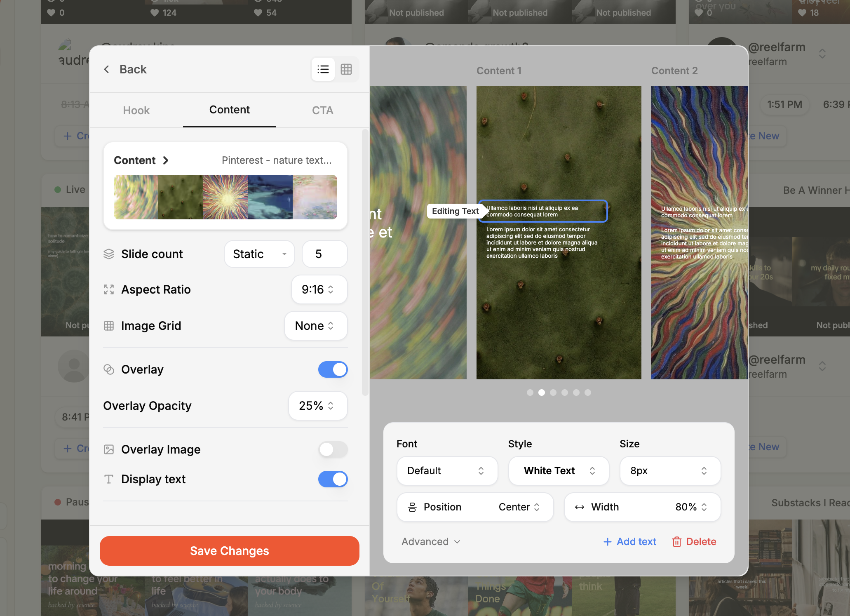Click the Pinterest - nature text collection name
This screenshot has width=850, height=616.
(277, 160)
